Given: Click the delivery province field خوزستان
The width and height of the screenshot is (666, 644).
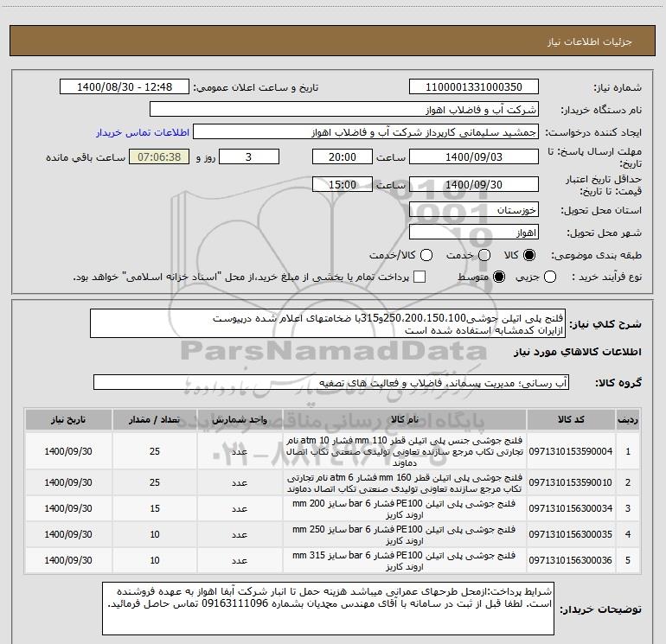Looking at the screenshot, I should (x=474, y=210).
